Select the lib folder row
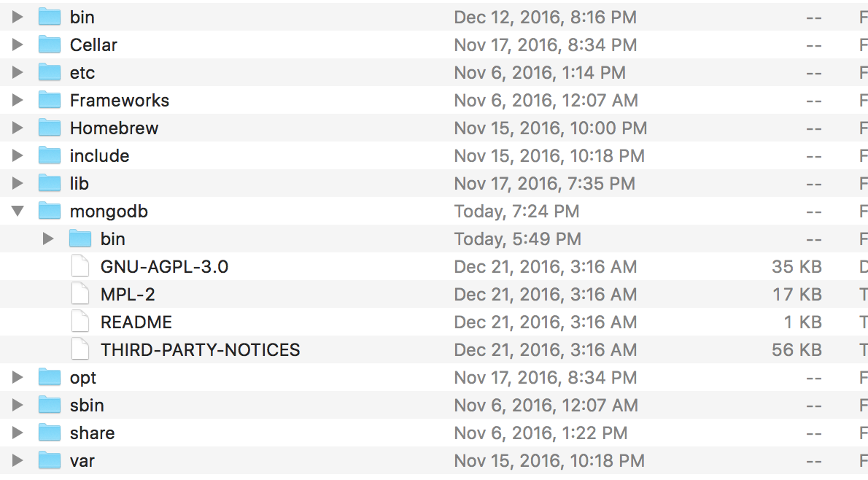Viewport: 868px width, 480px height. 434,183
